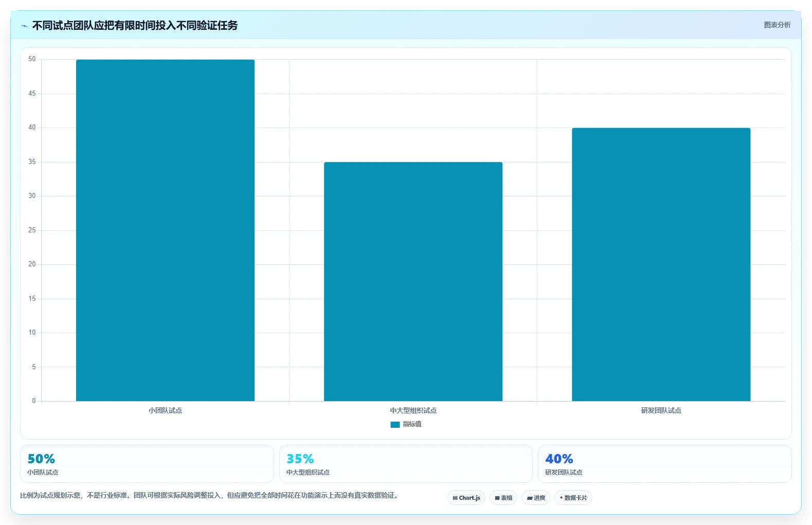Click the 小团队试点 bar
This screenshot has width=812, height=525.
pyautogui.click(x=165, y=230)
